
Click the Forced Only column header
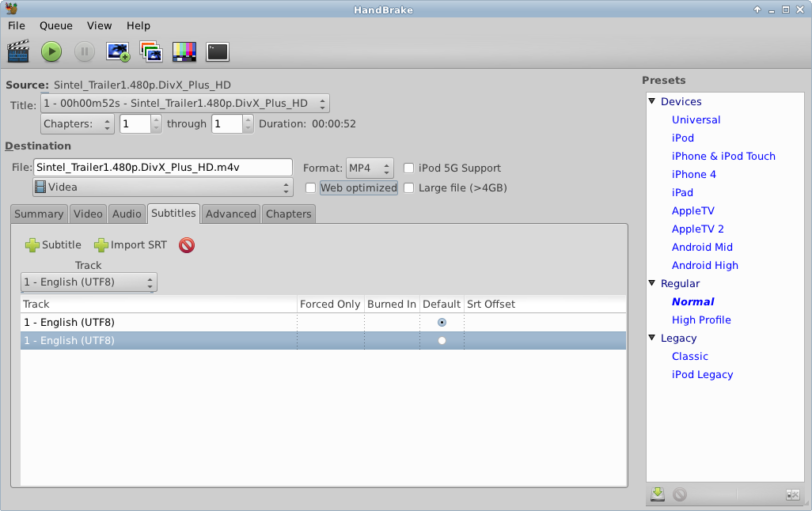pos(330,304)
